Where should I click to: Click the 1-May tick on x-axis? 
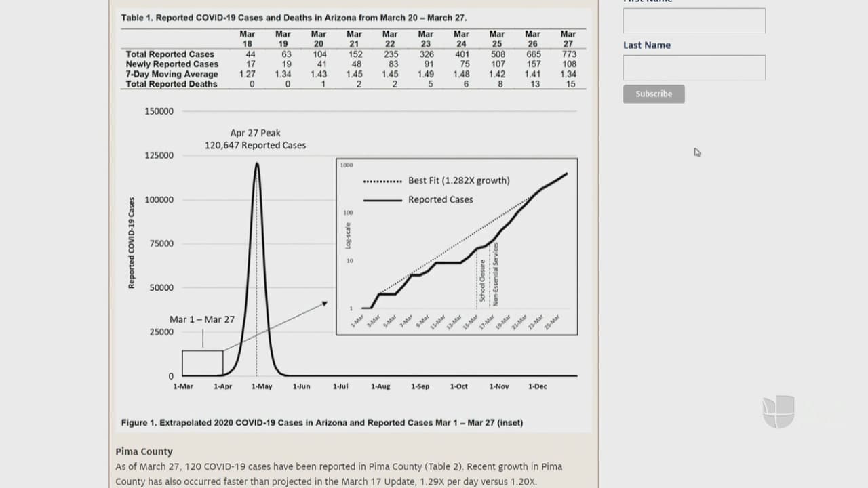[x=262, y=386]
